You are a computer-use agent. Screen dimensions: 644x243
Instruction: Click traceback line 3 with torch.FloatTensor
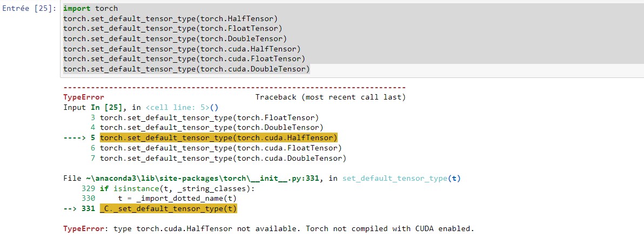[x=209, y=117]
